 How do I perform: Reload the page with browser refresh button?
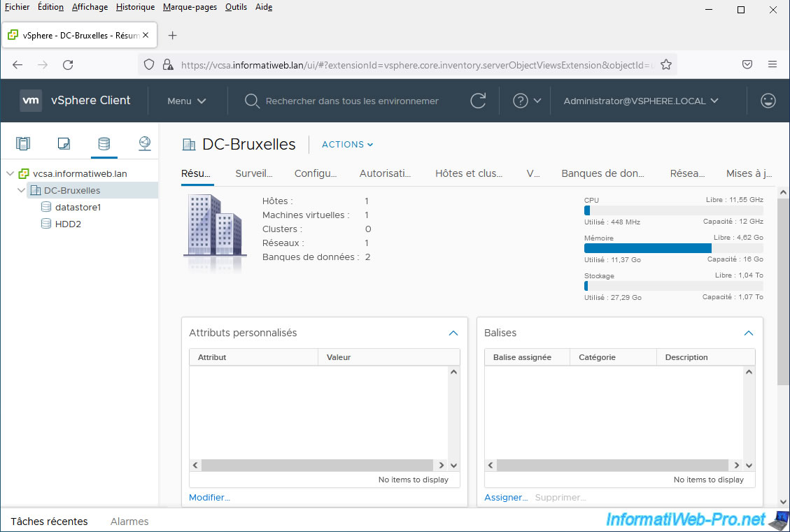68,64
